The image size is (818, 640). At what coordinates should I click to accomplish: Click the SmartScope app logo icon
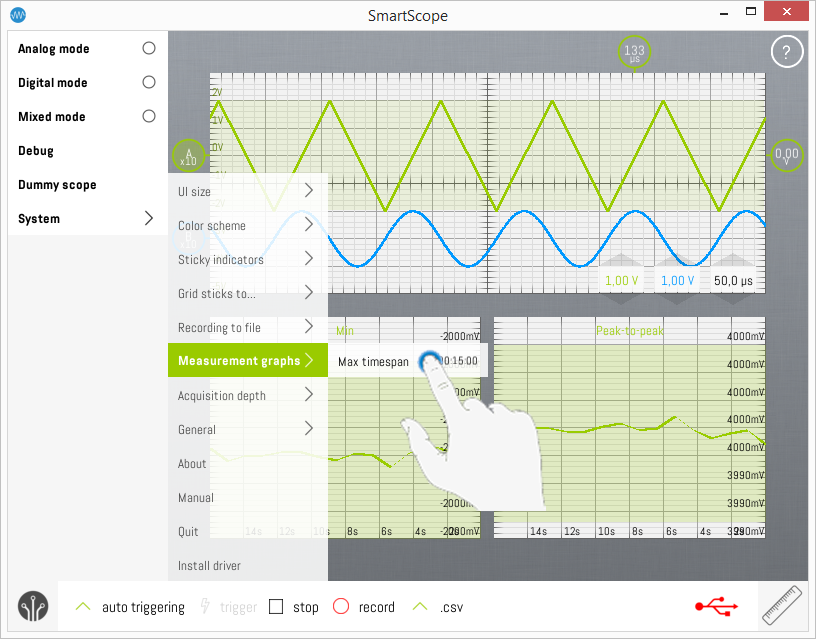tap(17, 15)
